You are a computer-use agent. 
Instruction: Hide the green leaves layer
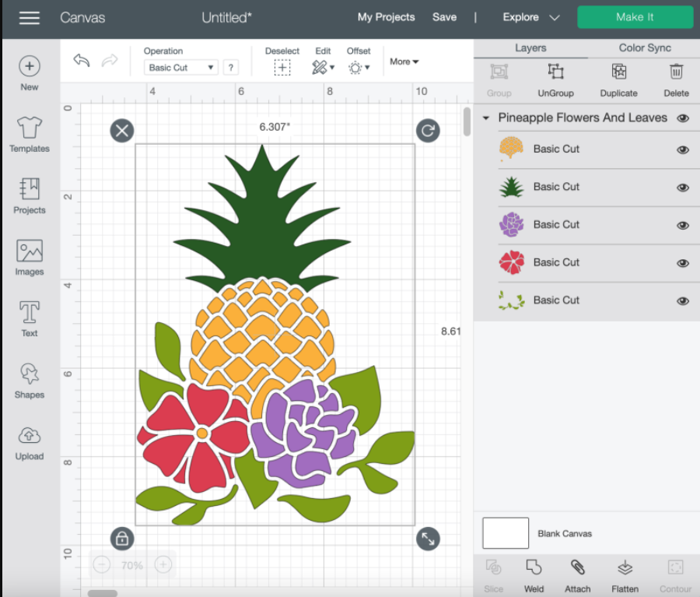[683, 301]
